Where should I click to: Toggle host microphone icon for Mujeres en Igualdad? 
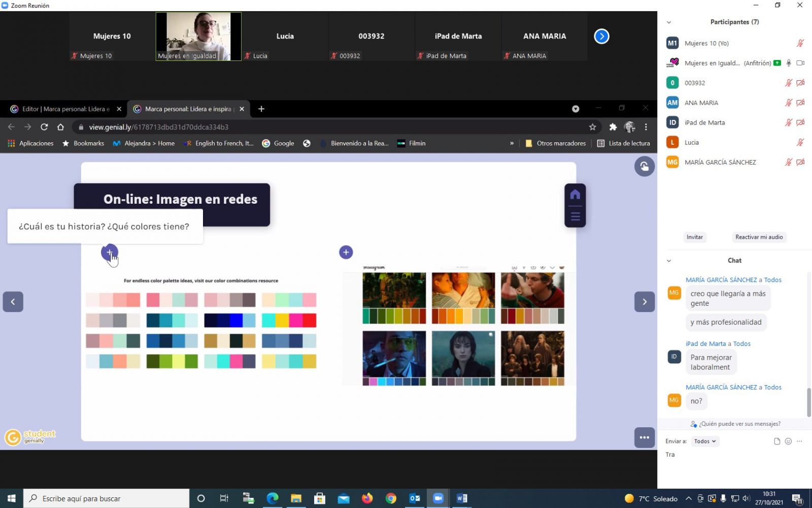coord(789,63)
